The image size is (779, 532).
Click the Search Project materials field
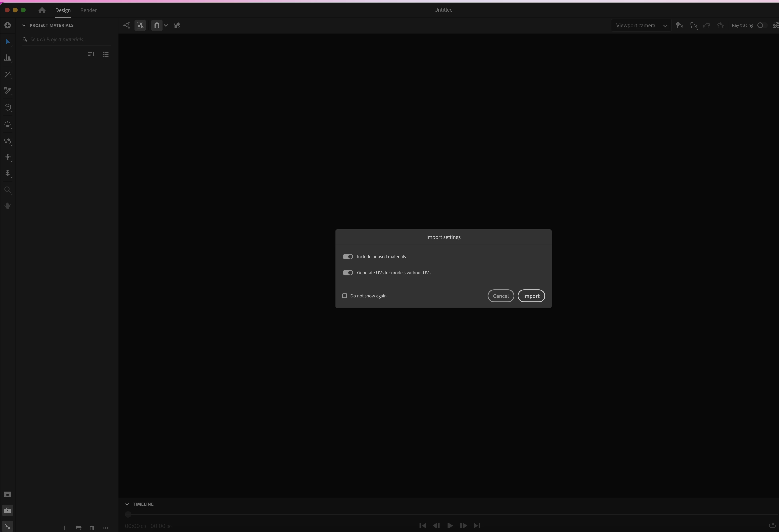pyautogui.click(x=67, y=40)
